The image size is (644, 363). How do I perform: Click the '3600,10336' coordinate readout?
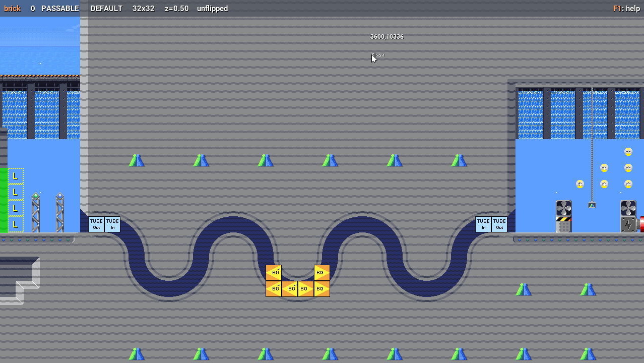[387, 37]
